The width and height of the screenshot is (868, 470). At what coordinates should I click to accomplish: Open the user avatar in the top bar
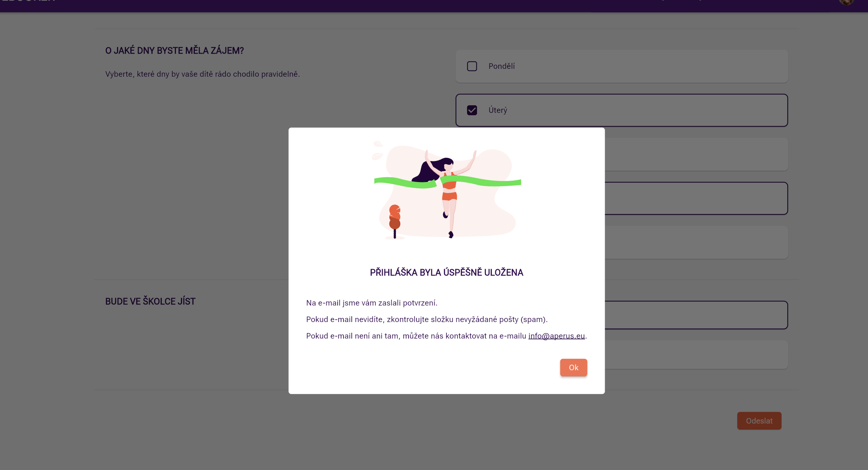pos(846,2)
